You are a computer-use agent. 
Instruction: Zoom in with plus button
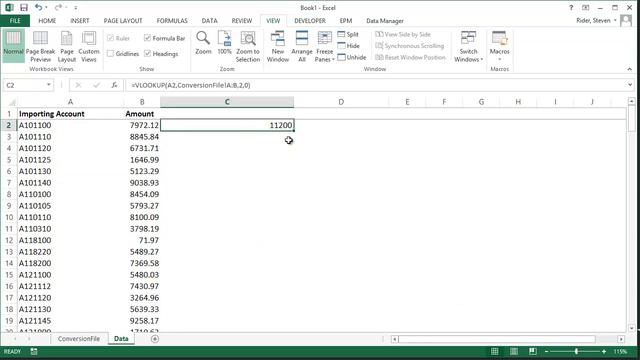(x=604, y=351)
